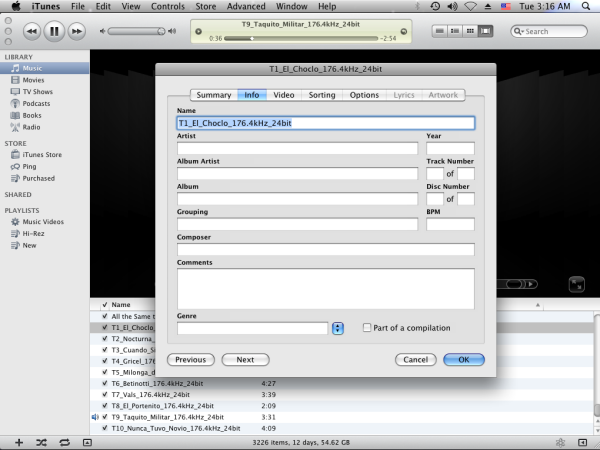This screenshot has width=600, height=450.
Task: Click the Year input field
Action: click(x=450, y=148)
